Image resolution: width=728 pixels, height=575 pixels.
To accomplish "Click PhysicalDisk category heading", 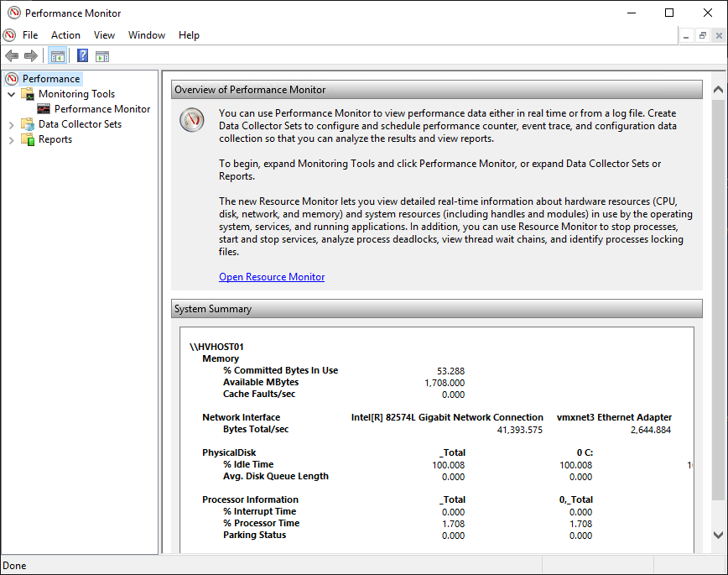I will [x=229, y=452].
